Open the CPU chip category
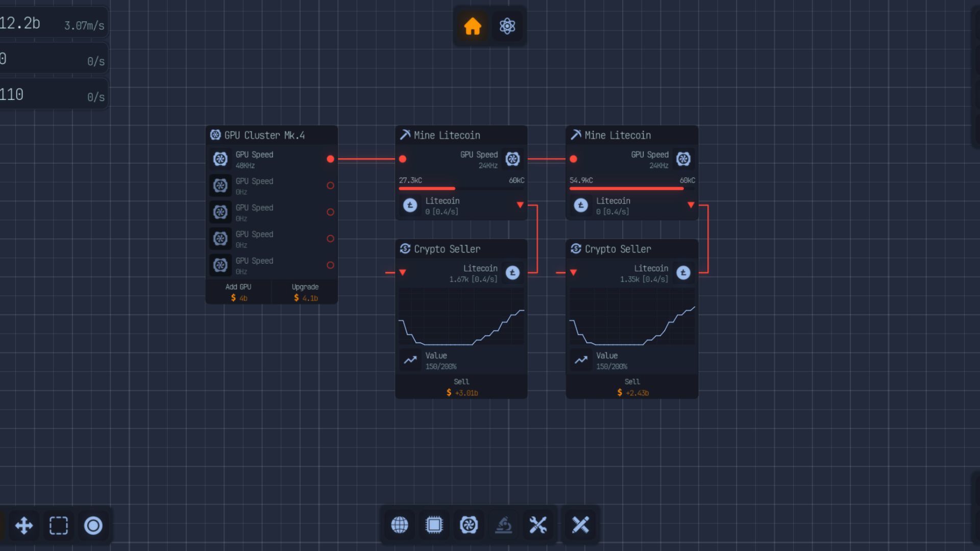The height and width of the screenshot is (551, 980). coord(434,524)
